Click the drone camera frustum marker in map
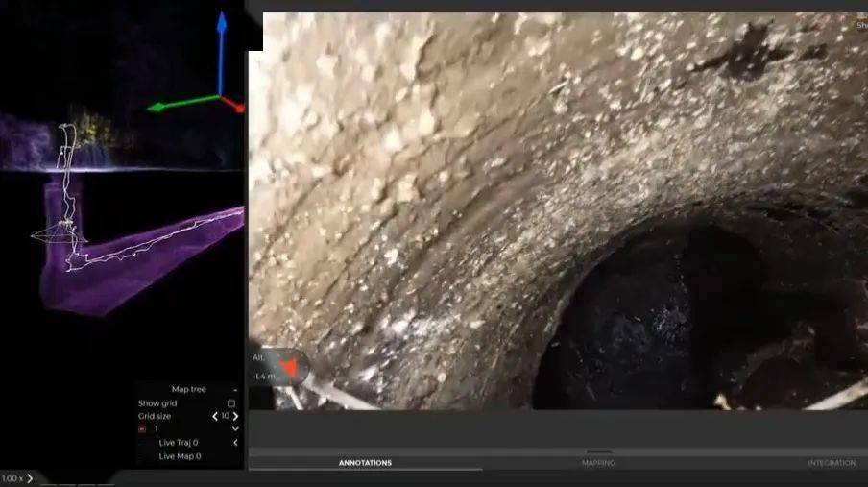This screenshot has width=868, height=487. click(x=60, y=234)
